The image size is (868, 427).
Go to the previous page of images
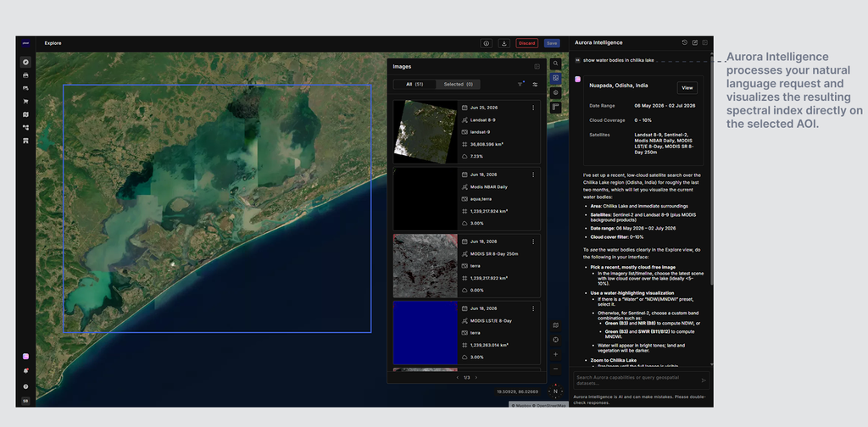click(x=457, y=378)
